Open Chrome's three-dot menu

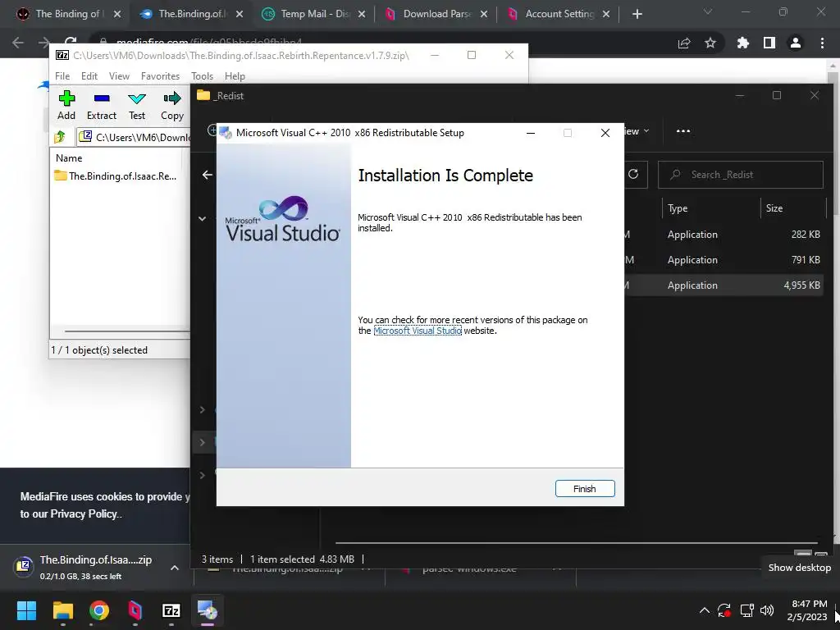click(822, 43)
